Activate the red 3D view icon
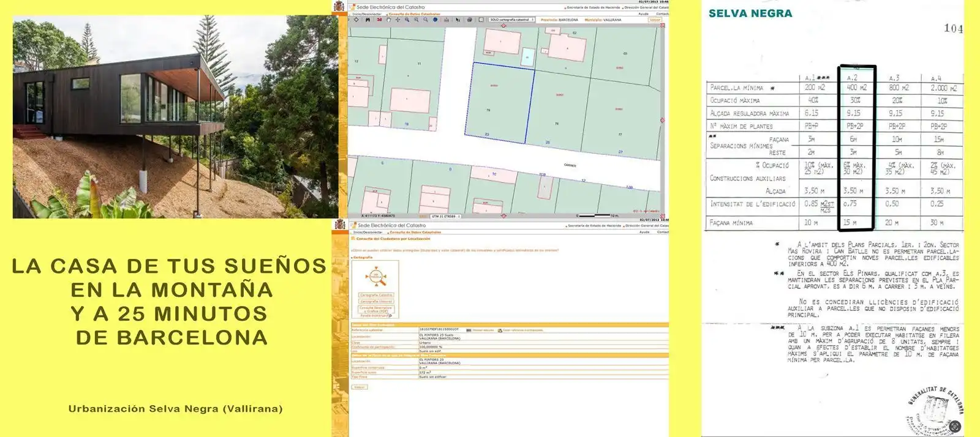Viewport: 980px width, 437px height. [x=379, y=20]
